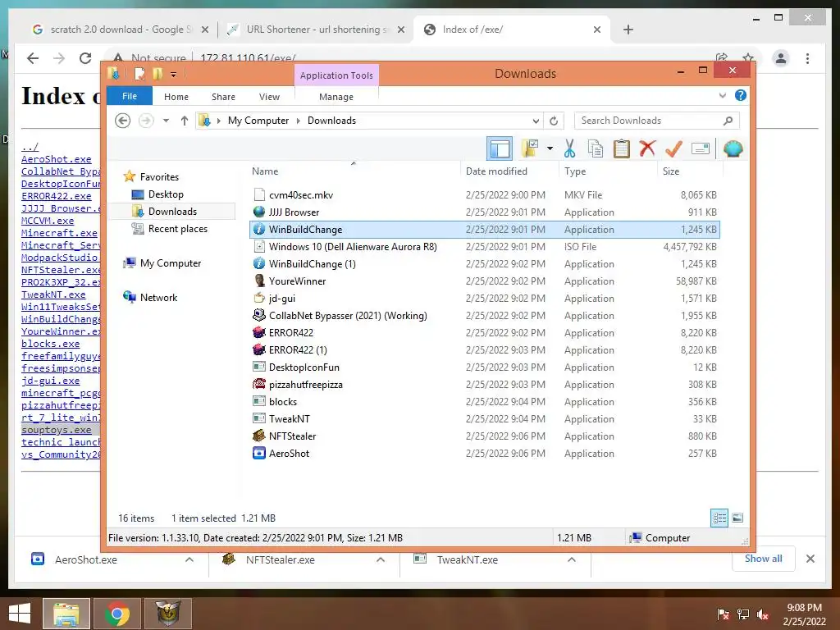
Task: Click the Properties icon in Quick Access toolbar
Action: (139, 73)
